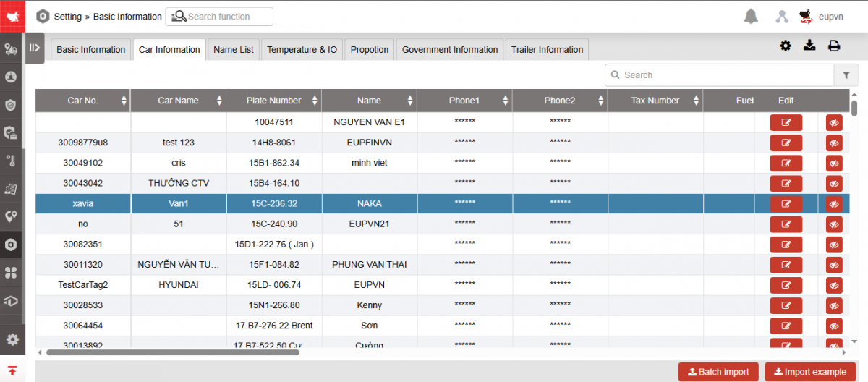Open the notifications bell
Screen dimensions: 868x382
[752, 16]
